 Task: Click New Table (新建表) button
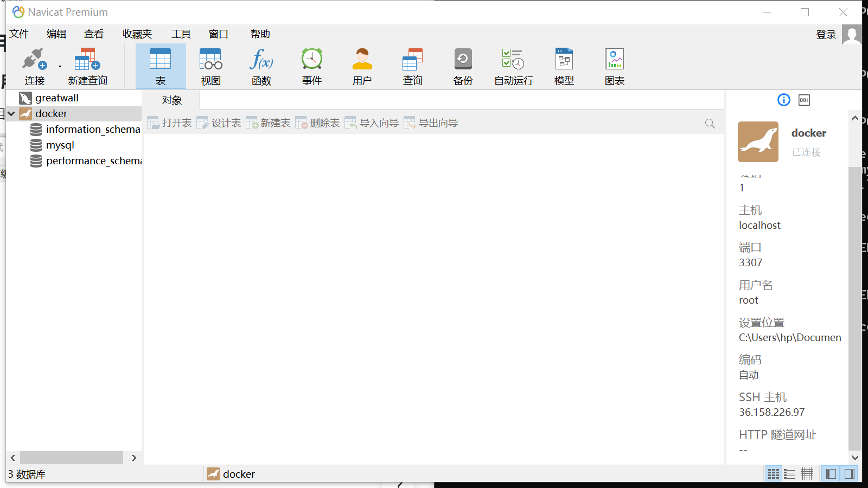(x=268, y=123)
